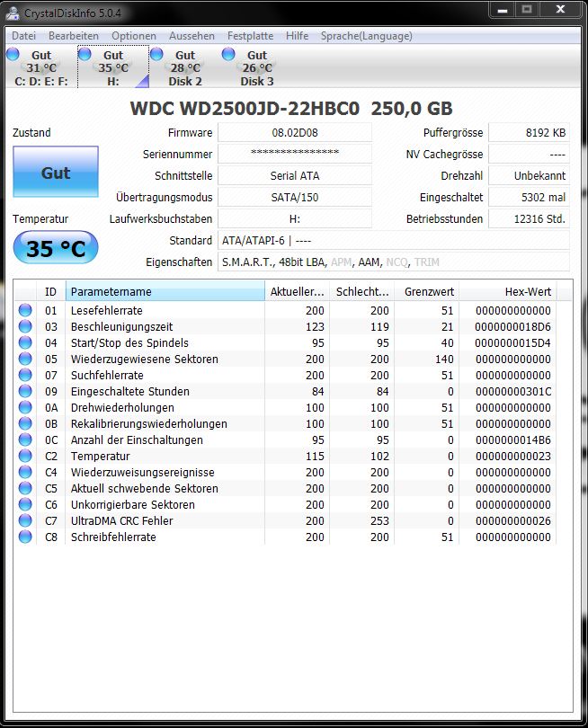Click the Betriebsstunden value 12316 Std.
The image size is (588, 728).
(x=529, y=218)
